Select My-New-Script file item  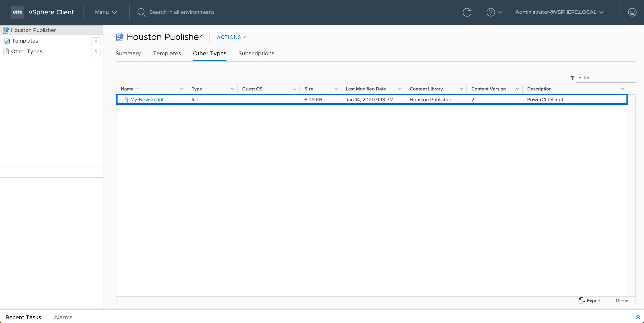[x=147, y=99]
